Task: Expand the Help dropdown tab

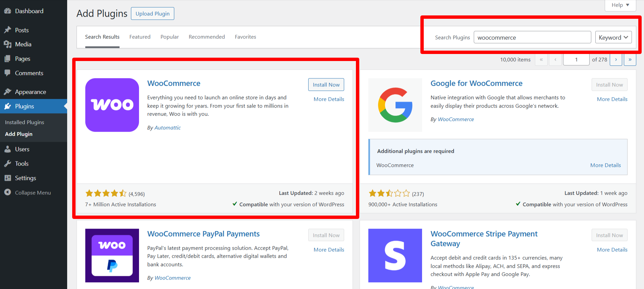Action: 620,5
